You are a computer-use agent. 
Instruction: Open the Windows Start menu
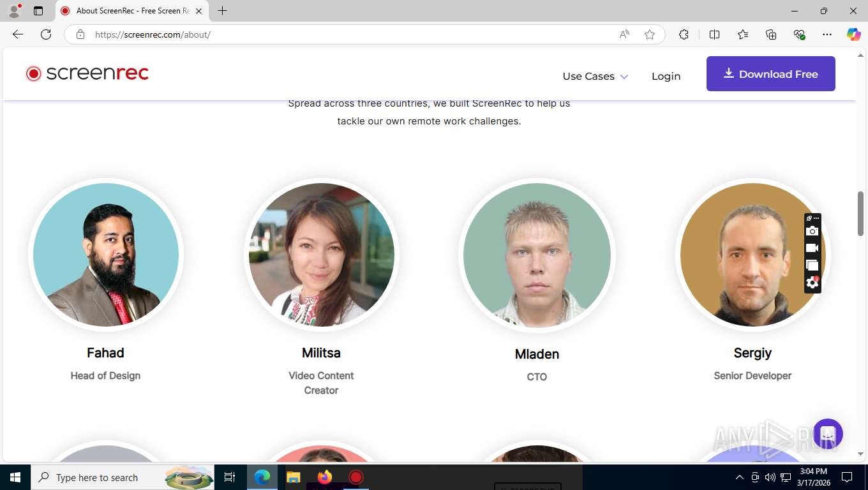click(x=15, y=477)
